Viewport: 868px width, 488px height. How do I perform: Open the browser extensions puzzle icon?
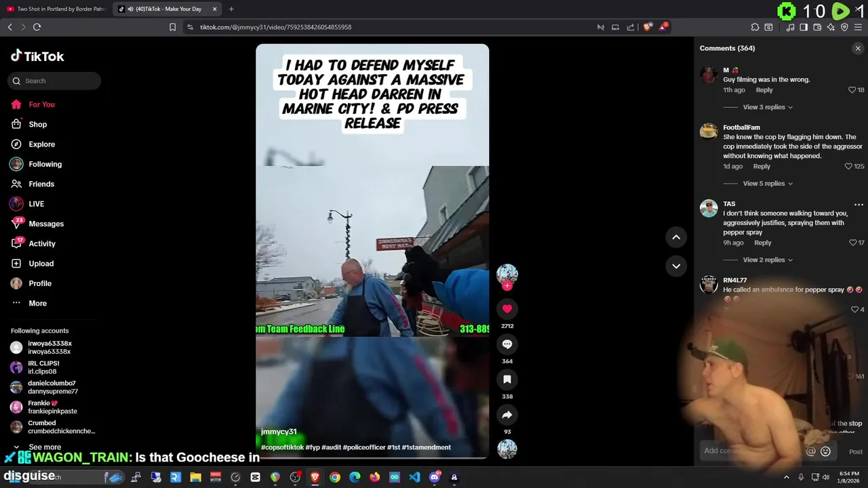click(755, 27)
